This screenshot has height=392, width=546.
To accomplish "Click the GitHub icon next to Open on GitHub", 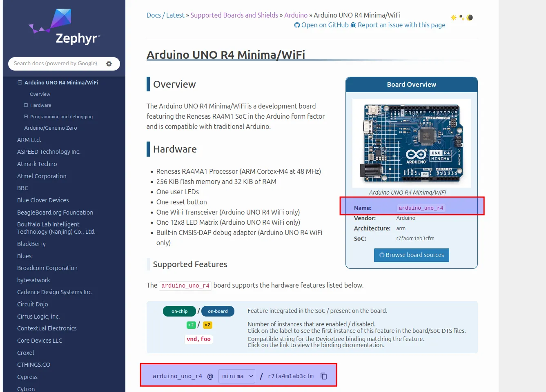I will coord(297,25).
